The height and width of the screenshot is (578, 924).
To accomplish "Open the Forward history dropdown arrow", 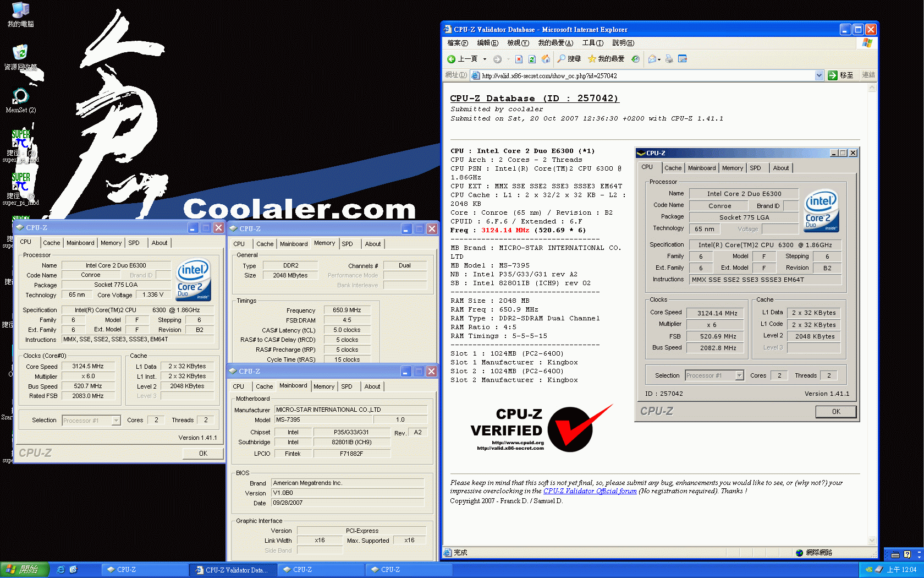I will pyautogui.click(x=508, y=59).
